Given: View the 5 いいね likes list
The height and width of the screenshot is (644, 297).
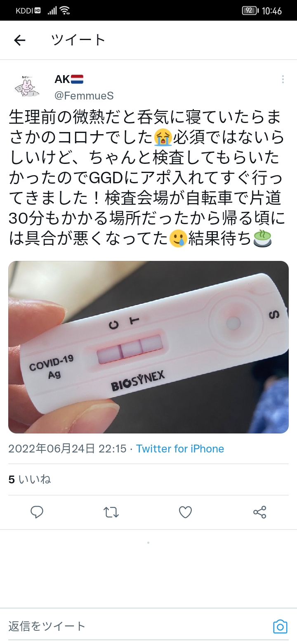Looking at the screenshot, I should 30,479.
